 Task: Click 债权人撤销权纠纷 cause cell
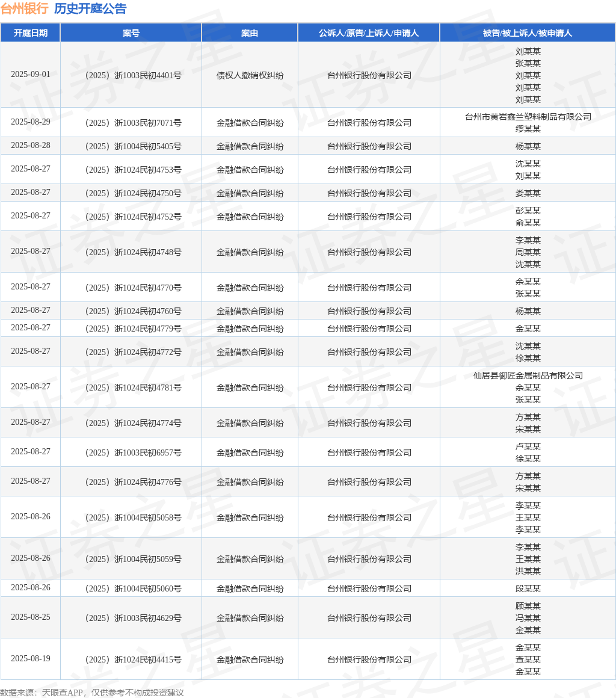pos(250,75)
